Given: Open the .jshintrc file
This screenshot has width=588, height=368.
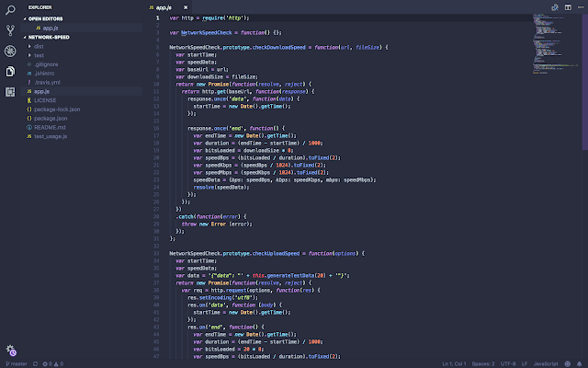Looking at the screenshot, I should pyautogui.click(x=82, y=74).
